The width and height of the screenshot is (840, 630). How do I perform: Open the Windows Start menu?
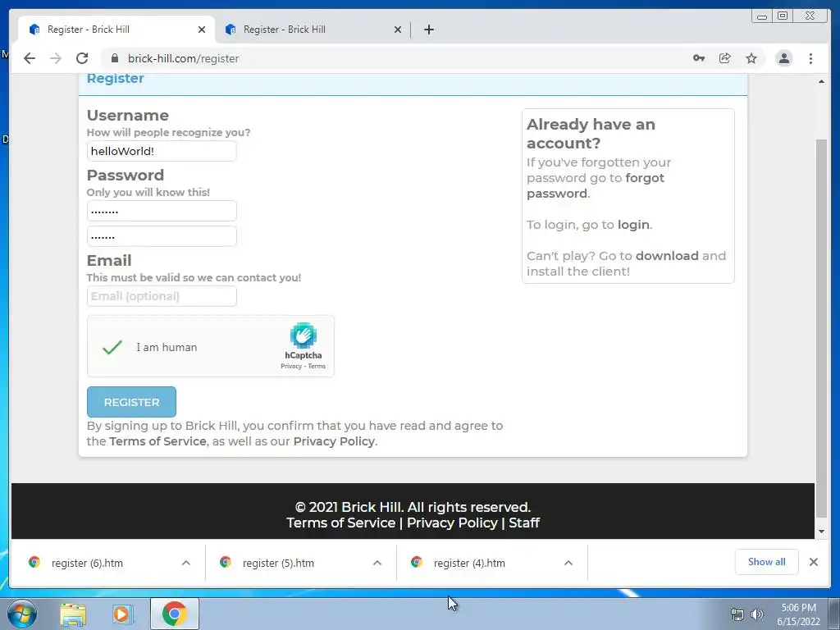[22, 614]
